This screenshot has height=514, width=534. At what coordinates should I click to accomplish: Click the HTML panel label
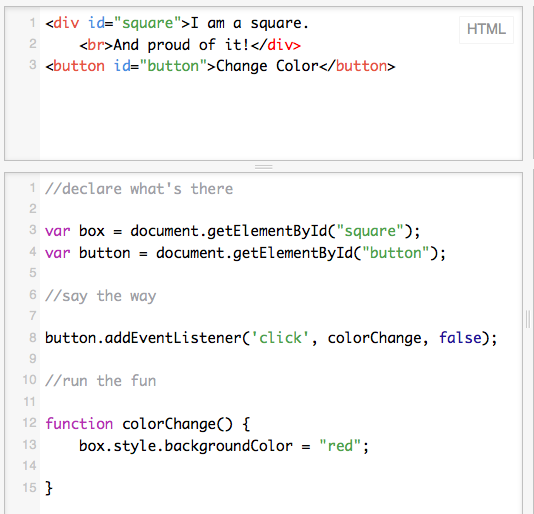[x=486, y=30]
